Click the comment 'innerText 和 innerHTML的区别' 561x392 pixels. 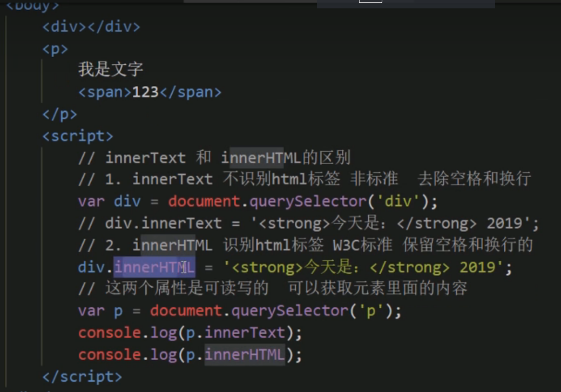214,158
